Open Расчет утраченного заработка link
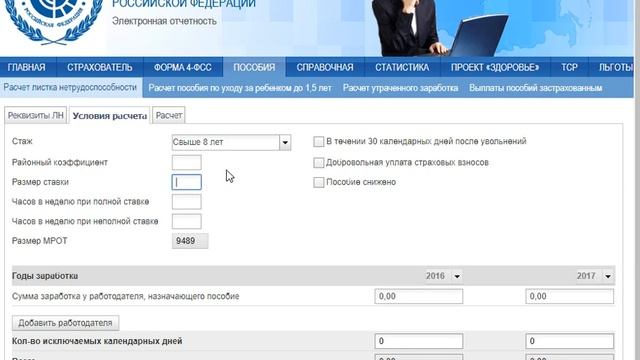Screen dimensions: 640x360 pyautogui.click(x=400, y=88)
